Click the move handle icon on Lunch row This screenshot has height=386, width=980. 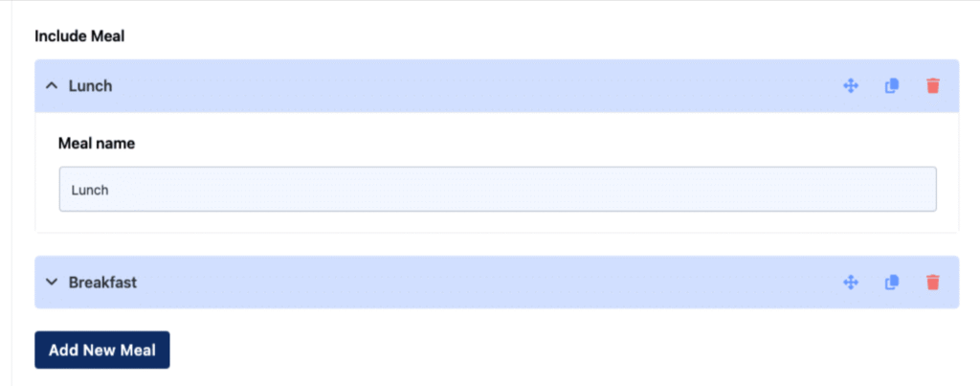[x=851, y=85]
